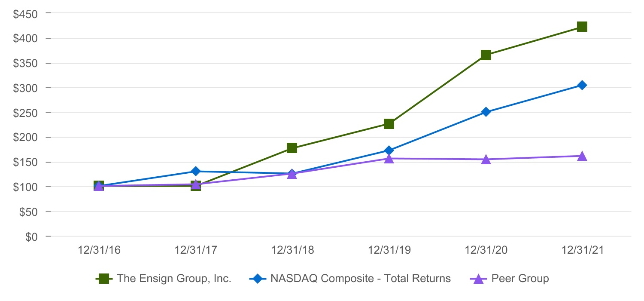This screenshot has width=644, height=301.
Task: Select NASDAQ diamond marker at 12/31/17
Action: click(196, 171)
